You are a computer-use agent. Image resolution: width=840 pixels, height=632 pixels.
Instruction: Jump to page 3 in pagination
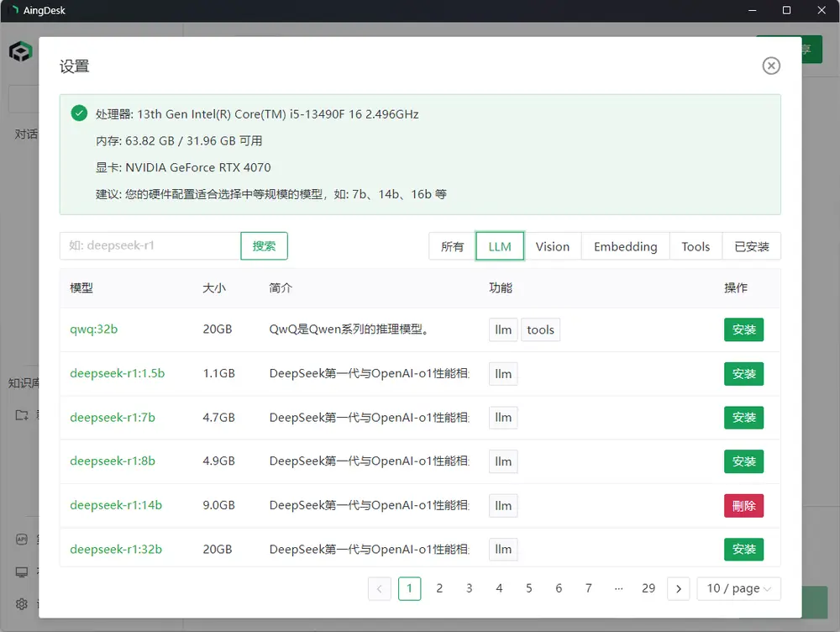point(469,588)
